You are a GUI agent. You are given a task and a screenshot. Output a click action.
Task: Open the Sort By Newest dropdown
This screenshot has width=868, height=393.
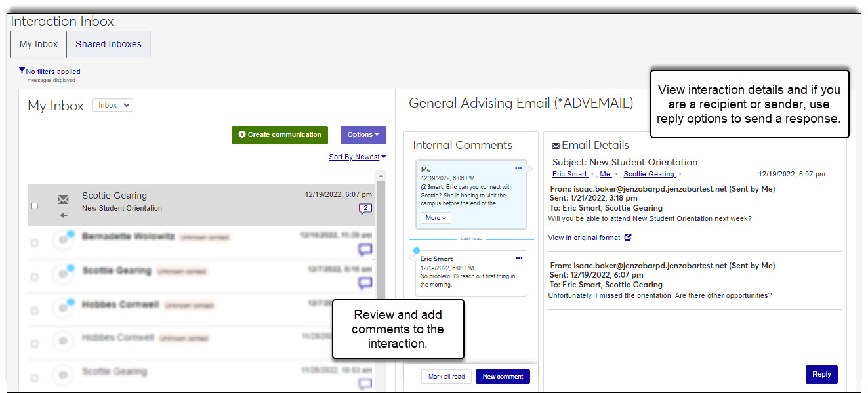click(x=357, y=157)
